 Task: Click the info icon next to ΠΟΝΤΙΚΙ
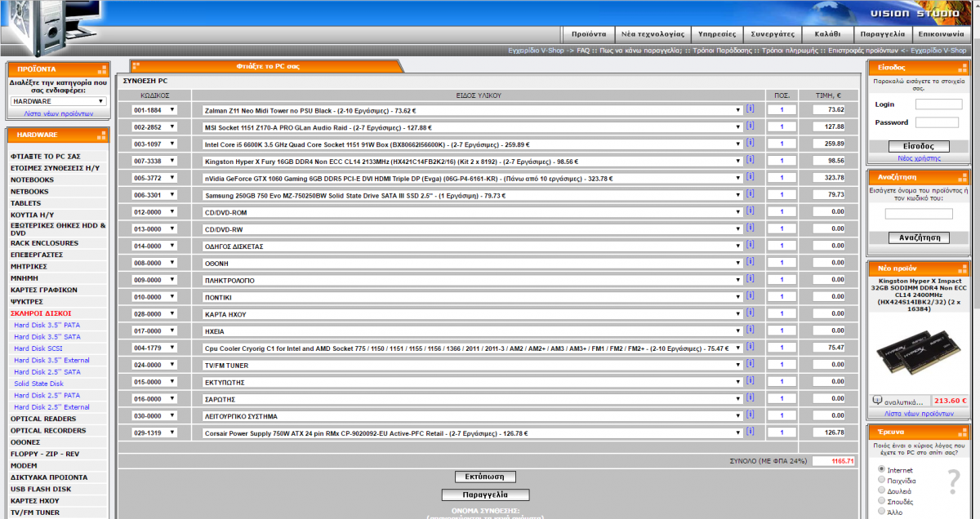[751, 297]
